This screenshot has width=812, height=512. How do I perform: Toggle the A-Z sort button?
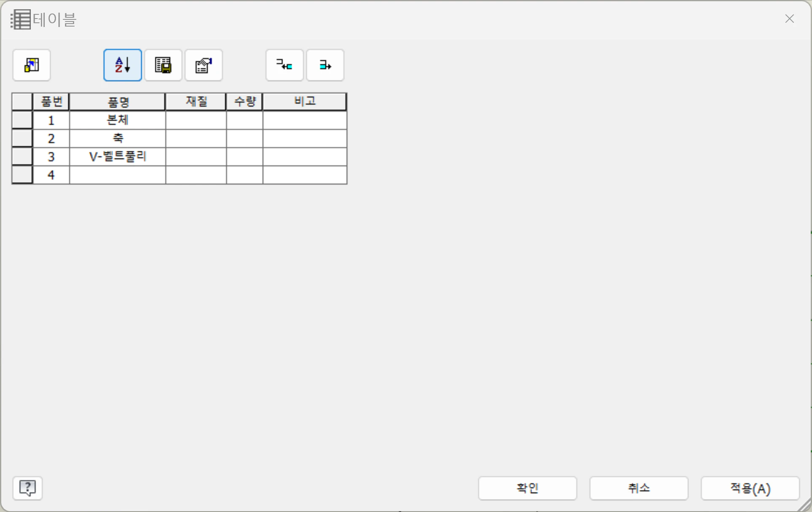[122, 65]
